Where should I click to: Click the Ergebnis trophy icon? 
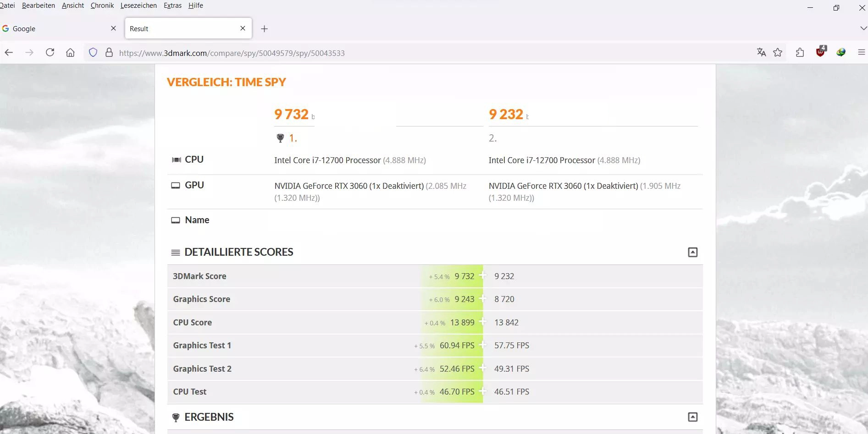pyautogui.click(x=176, y=418)
